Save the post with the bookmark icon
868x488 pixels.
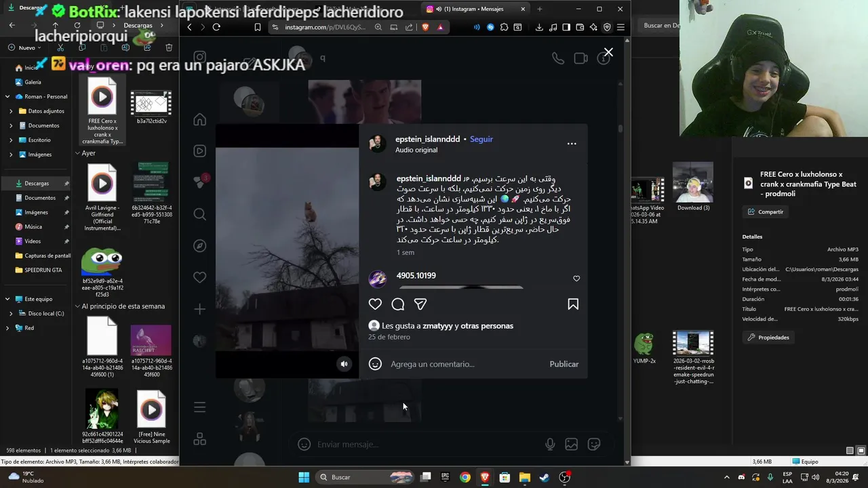point(573,304)
